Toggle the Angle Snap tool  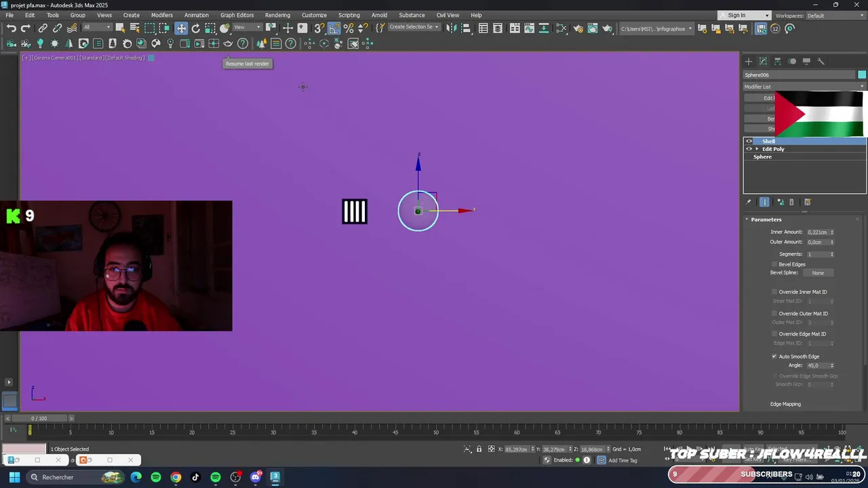tap(334, 28)
